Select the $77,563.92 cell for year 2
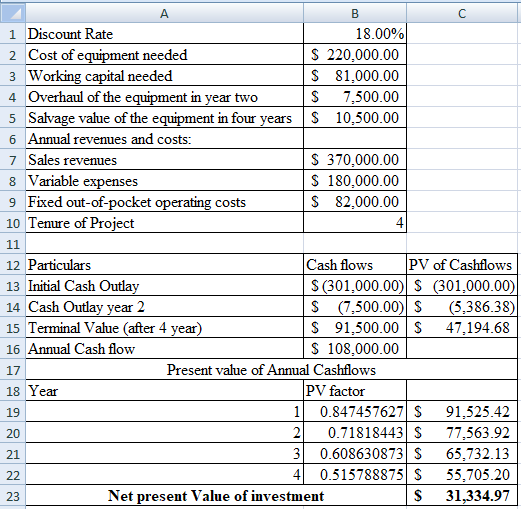The width and height of the screenshot is (521, 509). pos(462,433)
